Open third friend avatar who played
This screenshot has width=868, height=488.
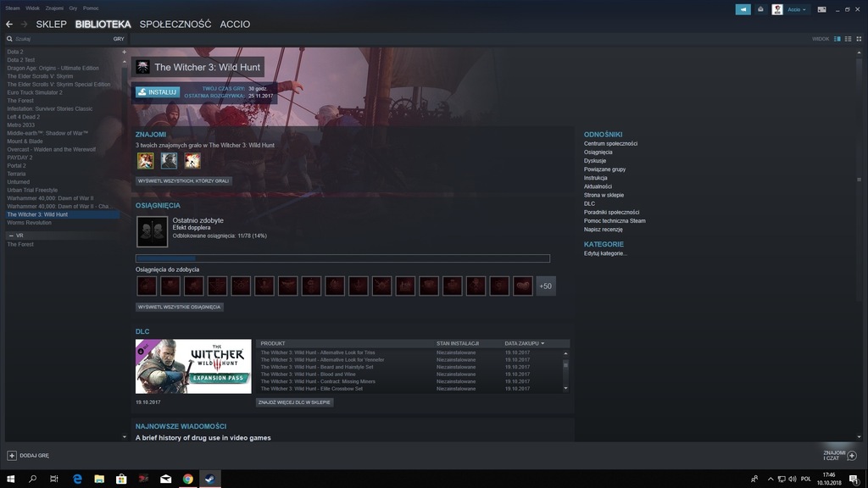(192, 160)
